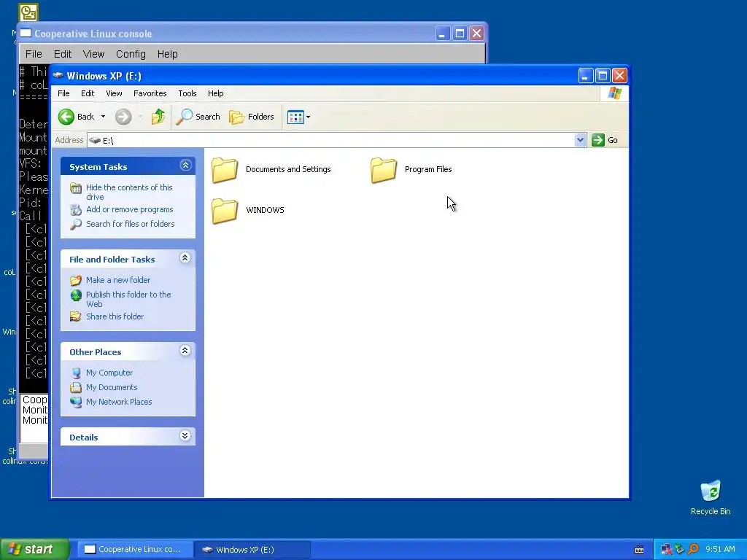Click the taskbar clock showing 9:51 AM

point(720,549)
